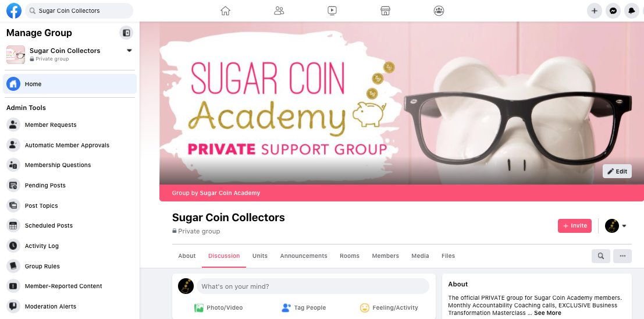Click Edit on the cover photo
Screen dimensions: 644x319
tap(617, 171)
